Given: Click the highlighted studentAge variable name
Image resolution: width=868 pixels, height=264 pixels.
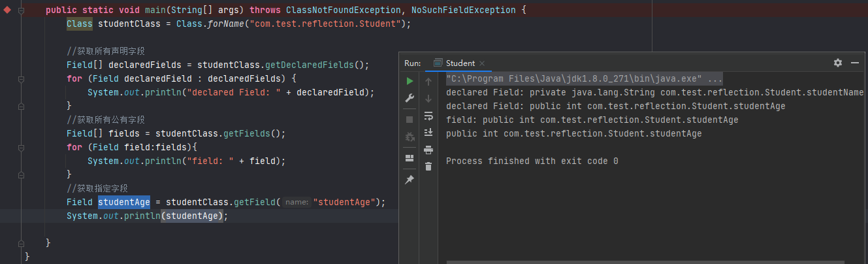Looking at the screenshot, I should pyautogui.click(x=124, y=202).
